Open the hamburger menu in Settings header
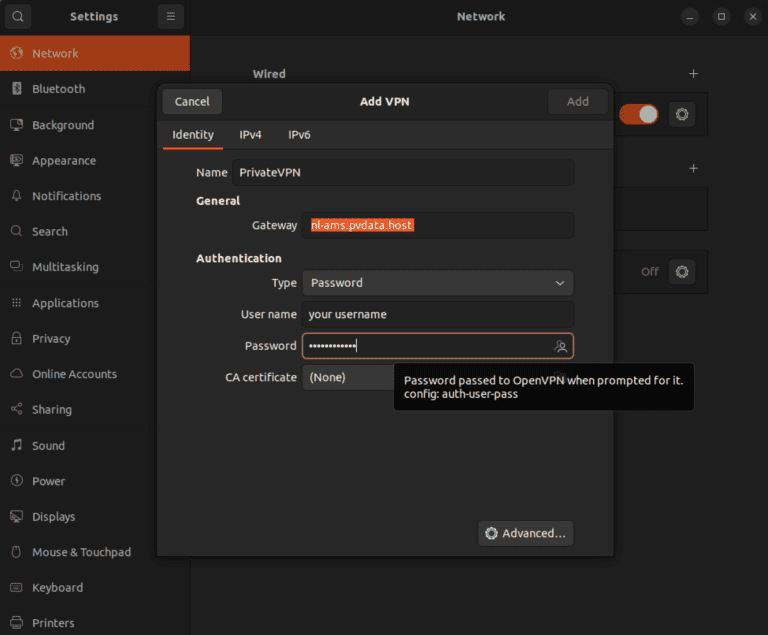 [170, 17]
